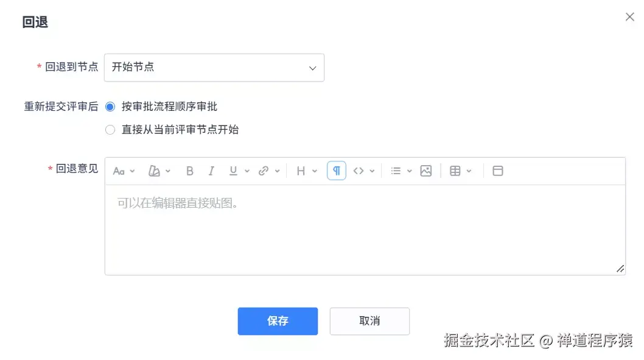
Task: Apply bold formatting in the comment editor
Action: (x=189, y=171)
